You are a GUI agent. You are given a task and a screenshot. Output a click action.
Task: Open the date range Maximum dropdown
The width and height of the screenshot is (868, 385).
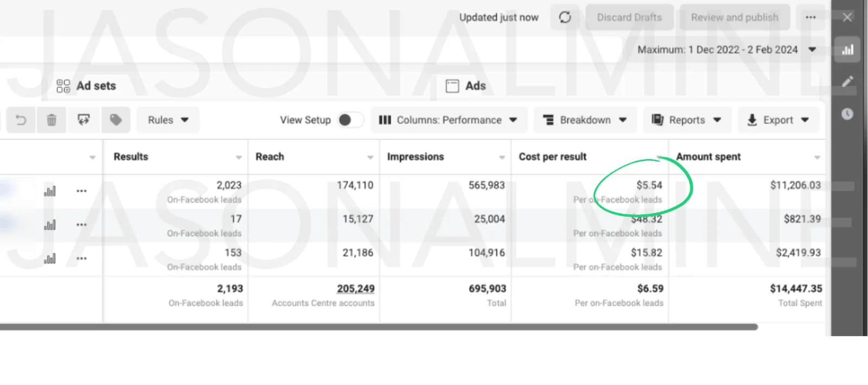727,49
